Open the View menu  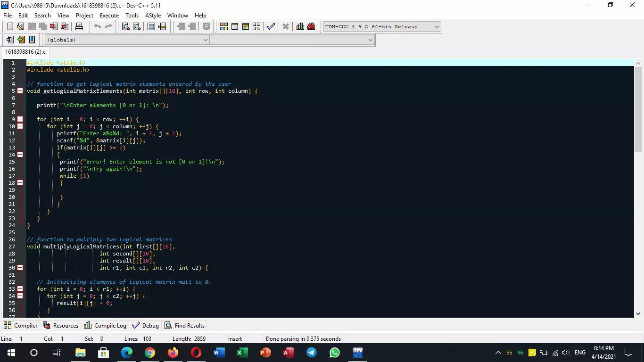click(x=63, y=16)
